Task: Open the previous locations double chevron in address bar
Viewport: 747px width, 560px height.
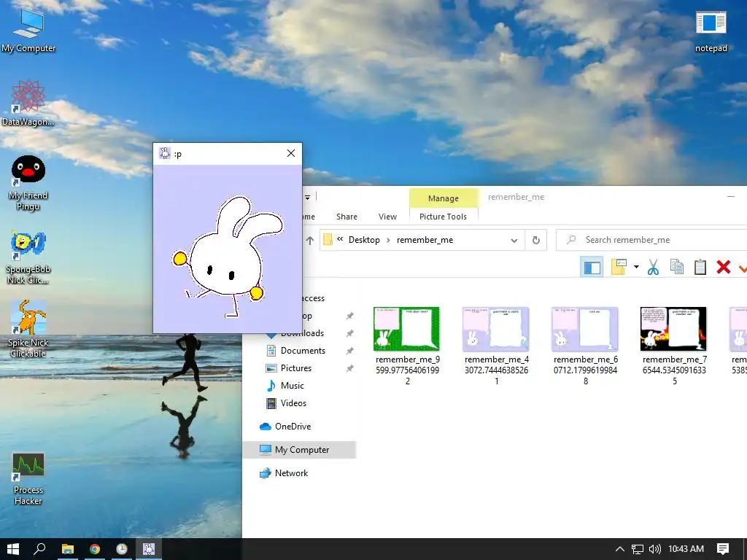Action: [340, 239]
